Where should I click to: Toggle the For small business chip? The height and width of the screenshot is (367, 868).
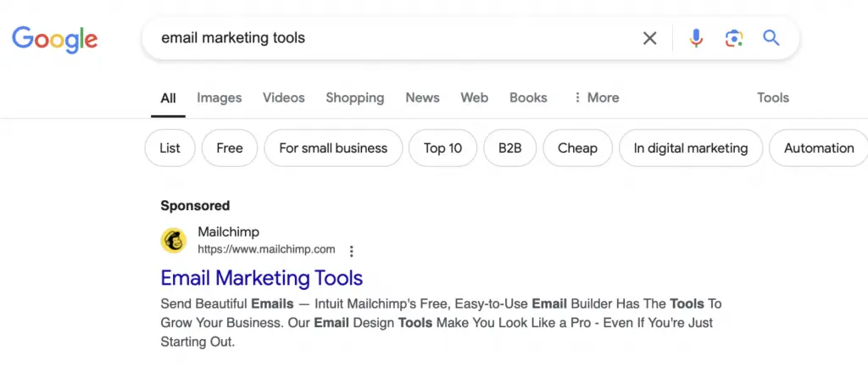point(333,148)
